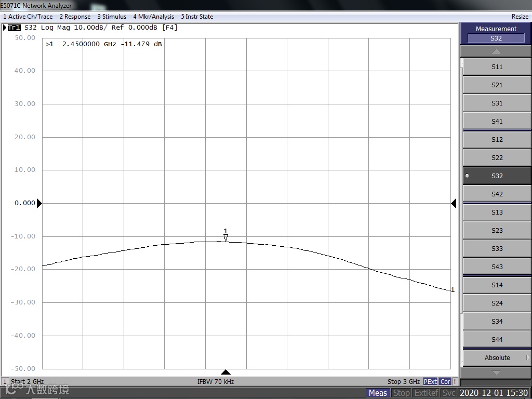Click the marker 1 stimulus triangle on bottom axis
532x399 pixels.
click(225, 372)
